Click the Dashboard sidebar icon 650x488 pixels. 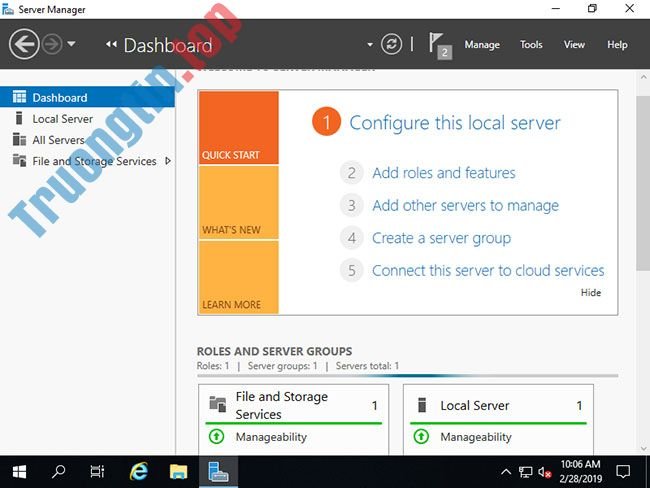pos(19,97)
